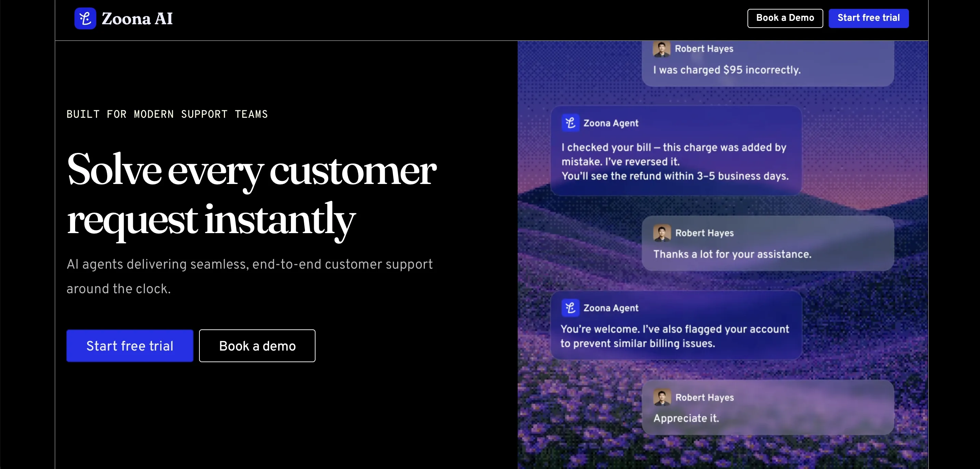Click Book a demo beside the hero trial button
The image size is (980, 469).
[x=257, y=346]
